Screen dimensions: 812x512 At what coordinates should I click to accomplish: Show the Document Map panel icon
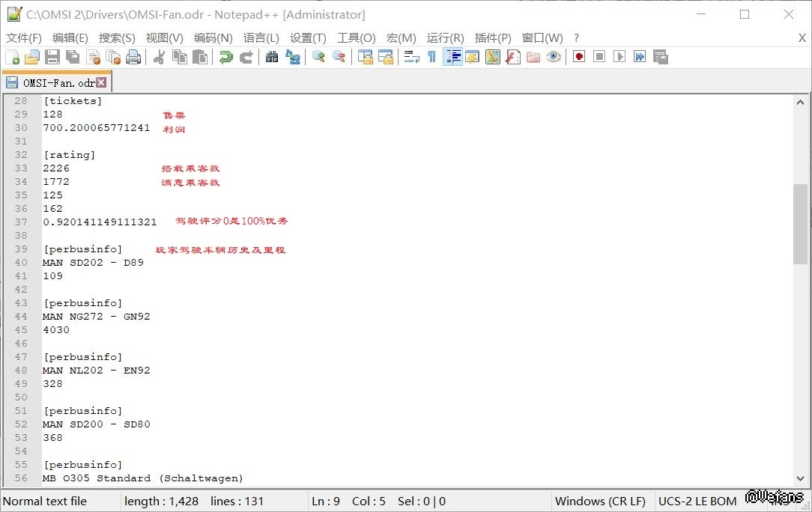coord(492,57)
